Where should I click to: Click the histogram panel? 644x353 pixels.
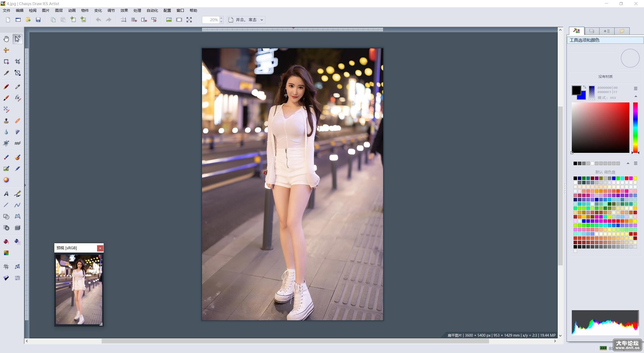coord(605,323)
